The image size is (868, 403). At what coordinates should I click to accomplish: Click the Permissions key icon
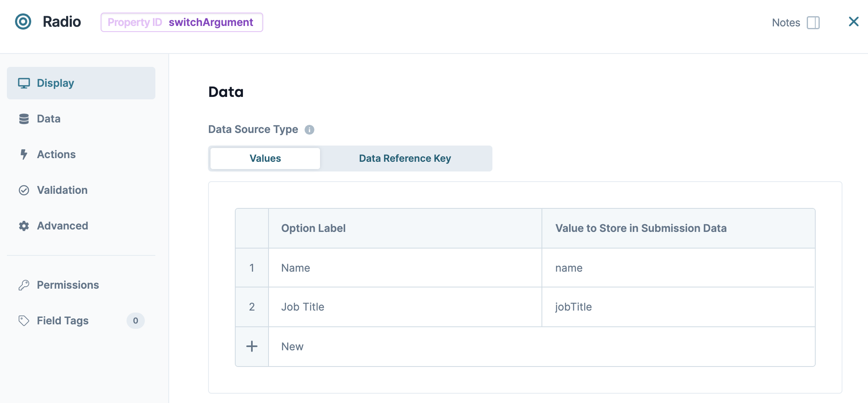coord(24,285)
